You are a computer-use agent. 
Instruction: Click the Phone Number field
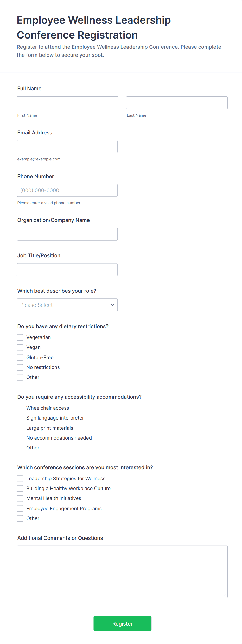point(67,190)
